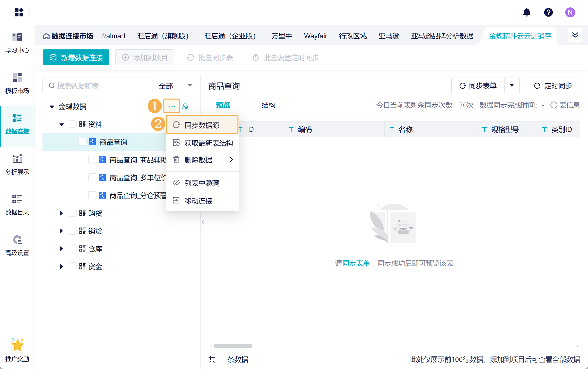The width and height of the screenshot is (588, 369).
Task: Click the 同步表单 link in the empty message
Action: (x=356, y=263)
